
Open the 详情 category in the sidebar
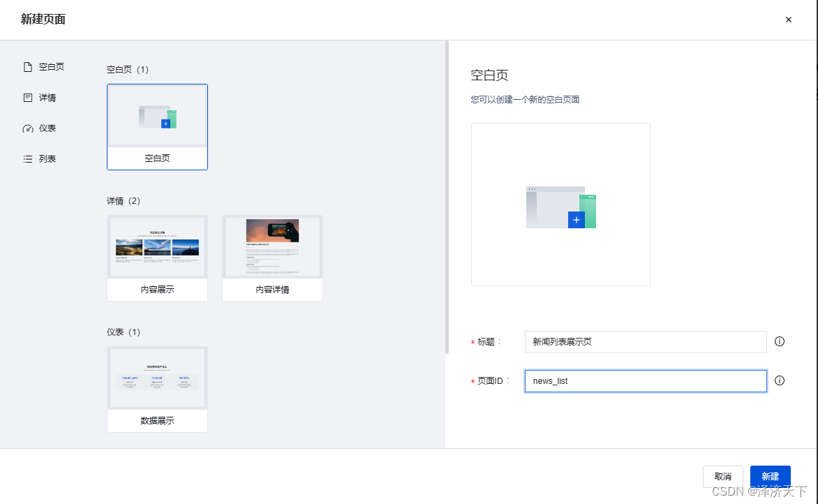click(40, 98)
